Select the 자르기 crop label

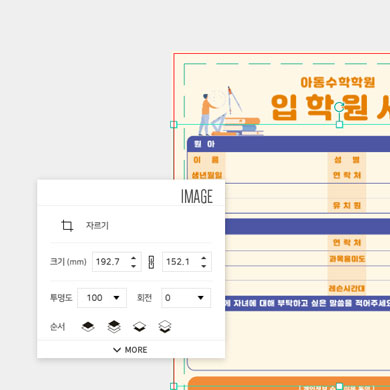pos(97,226)
